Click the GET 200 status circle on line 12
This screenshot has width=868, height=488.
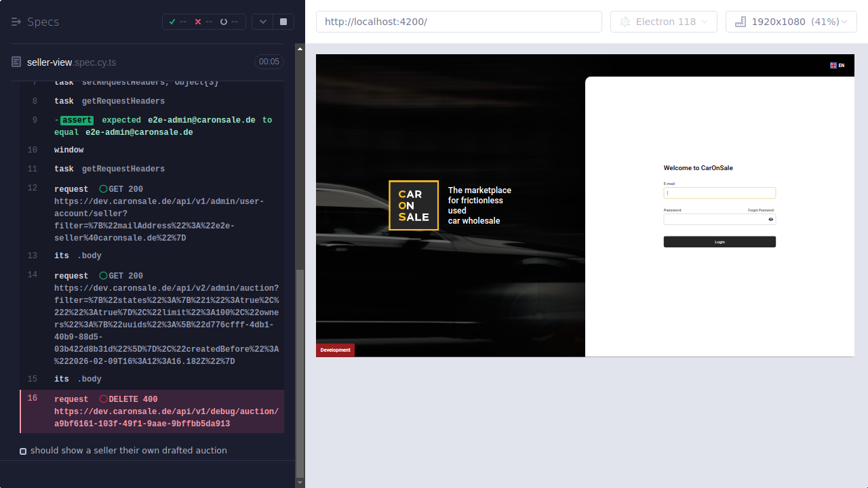(103, 188)
